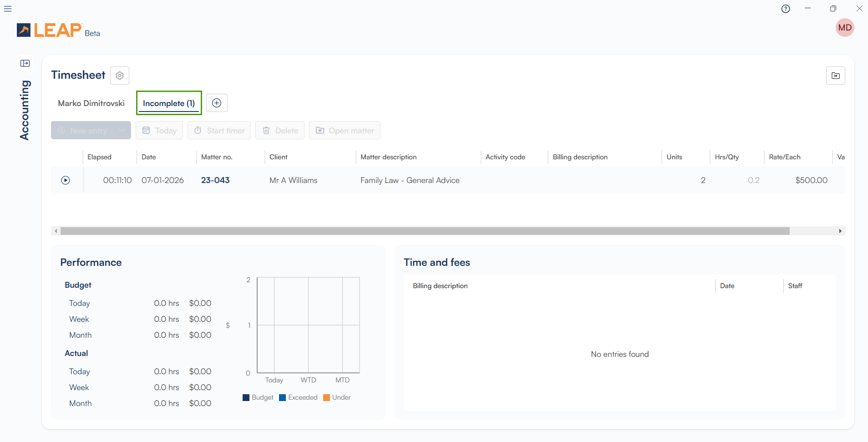Screen dimensions: 868x442
Task: Open matter number 23-043
Action: 215,180
